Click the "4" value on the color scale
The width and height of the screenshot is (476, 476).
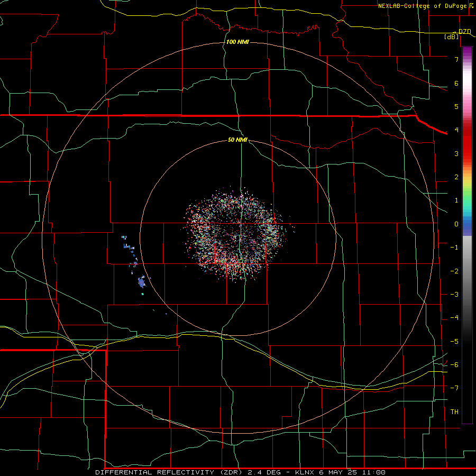coord(456,130)
